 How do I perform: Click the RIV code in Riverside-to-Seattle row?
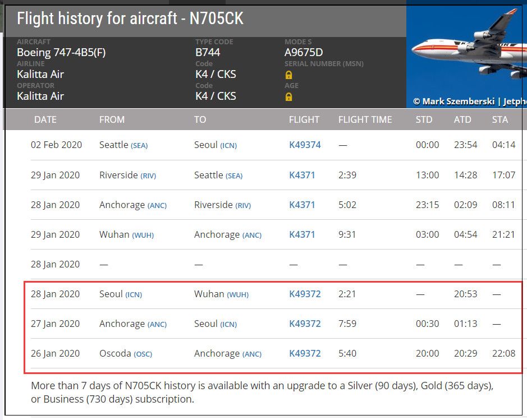pos(148,176)
